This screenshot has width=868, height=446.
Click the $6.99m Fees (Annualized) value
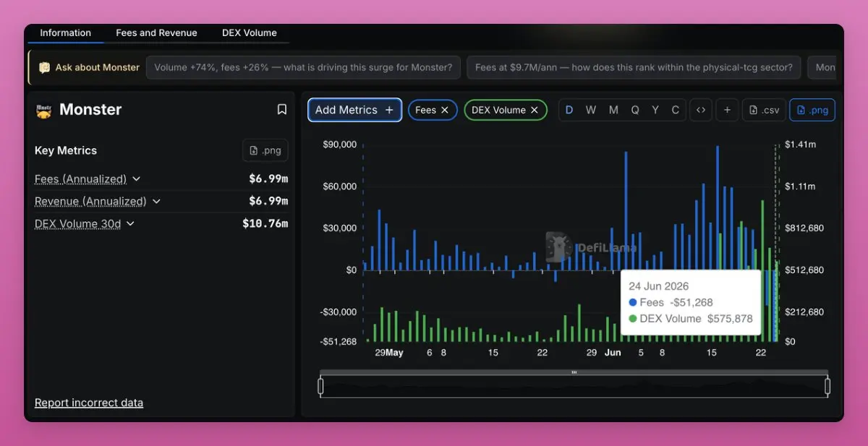(268, 179)
